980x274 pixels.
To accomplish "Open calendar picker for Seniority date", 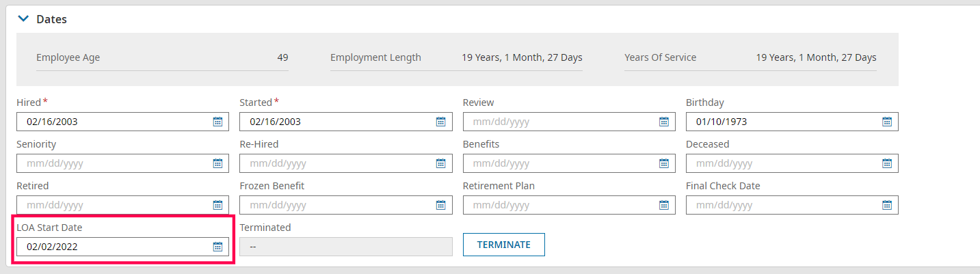I will coord(217,163).
